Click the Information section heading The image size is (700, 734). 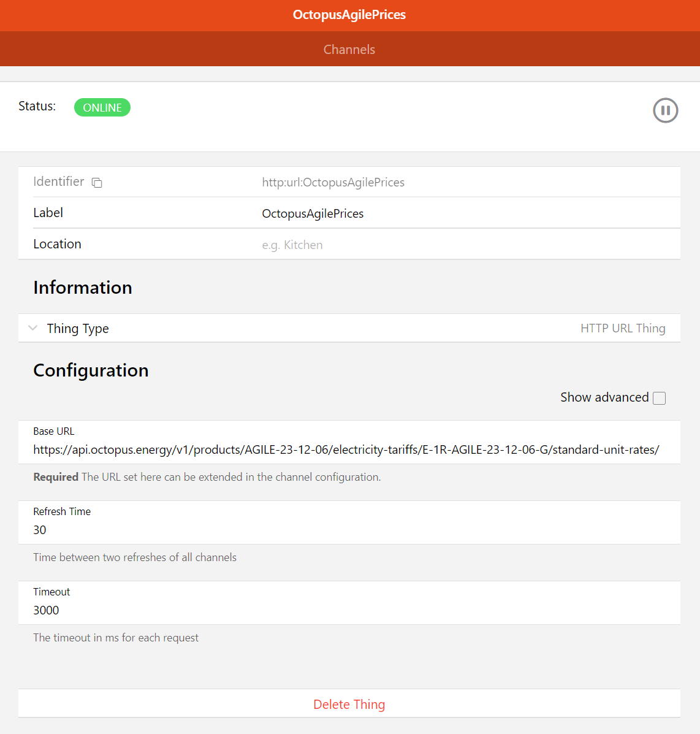tap(83, 288)
